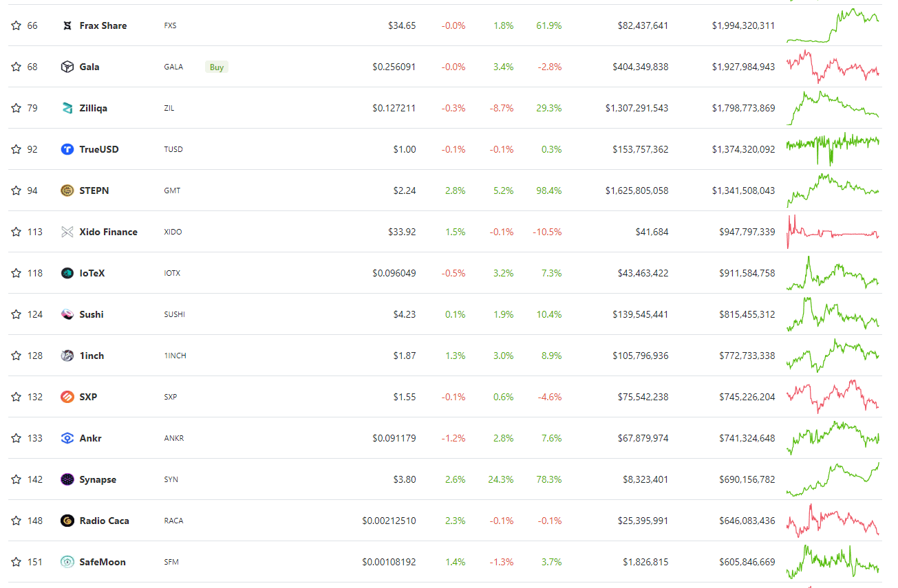Add TrueUSD to favorites via star
898x588 pixels.
[16, 149]
